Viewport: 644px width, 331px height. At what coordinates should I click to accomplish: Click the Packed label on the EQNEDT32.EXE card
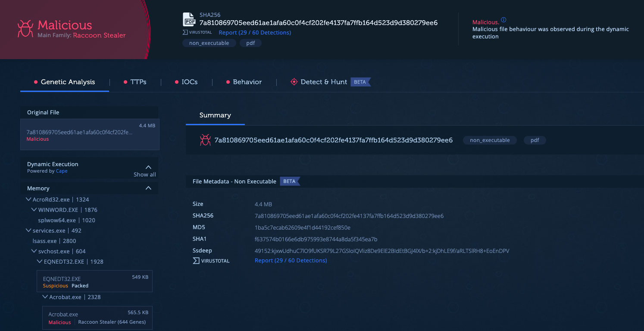tap(80, 286)
